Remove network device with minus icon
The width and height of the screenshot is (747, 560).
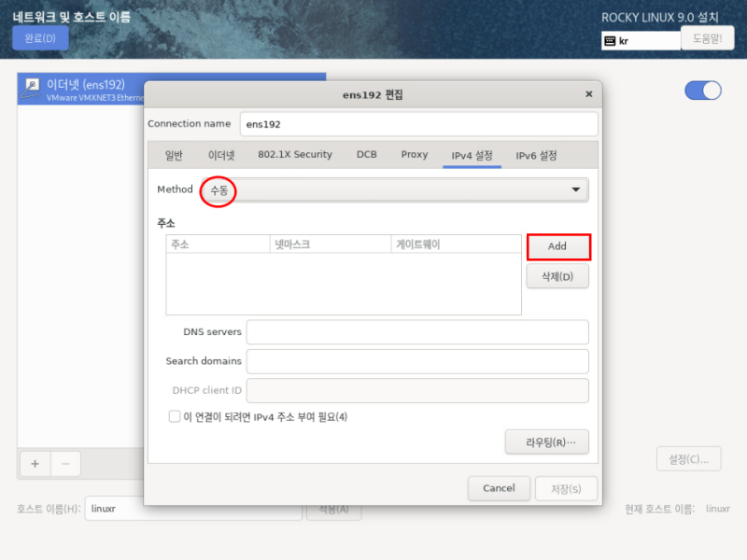pos(65,463)
